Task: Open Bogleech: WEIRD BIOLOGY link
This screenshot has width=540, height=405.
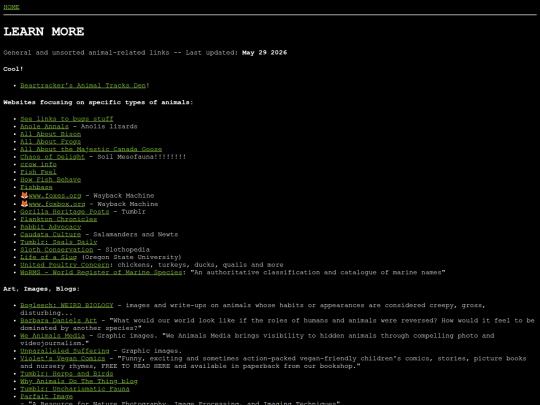Action: [x=66, y=305]
